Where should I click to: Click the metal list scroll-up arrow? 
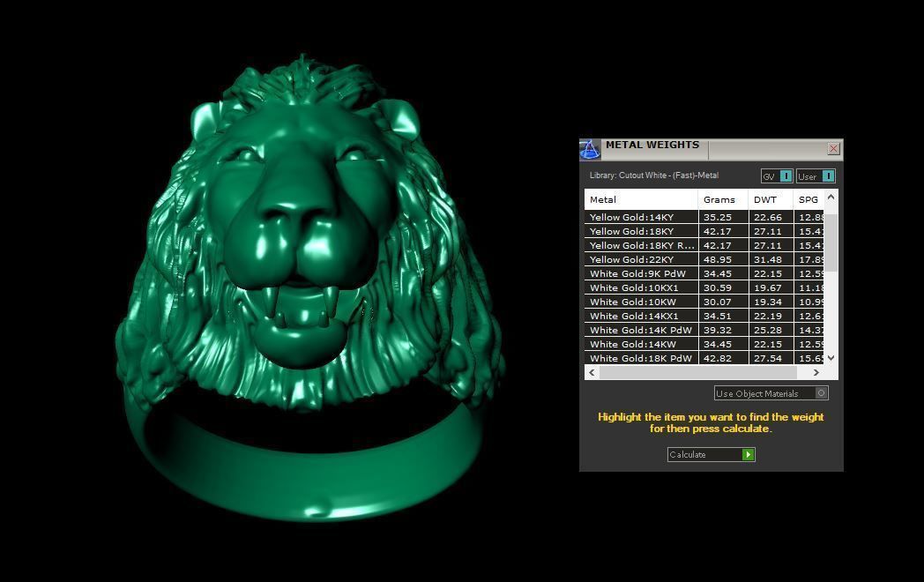click(831, 197)
